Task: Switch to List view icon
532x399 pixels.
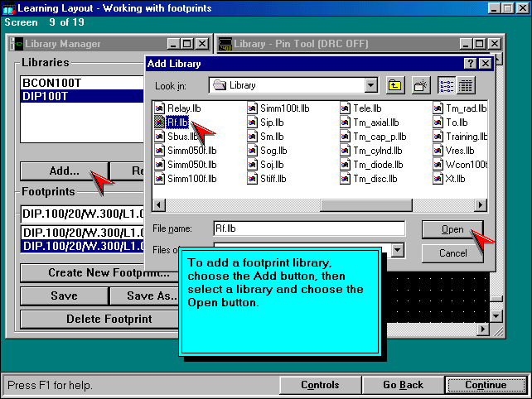Action: [x=447, y=84]
